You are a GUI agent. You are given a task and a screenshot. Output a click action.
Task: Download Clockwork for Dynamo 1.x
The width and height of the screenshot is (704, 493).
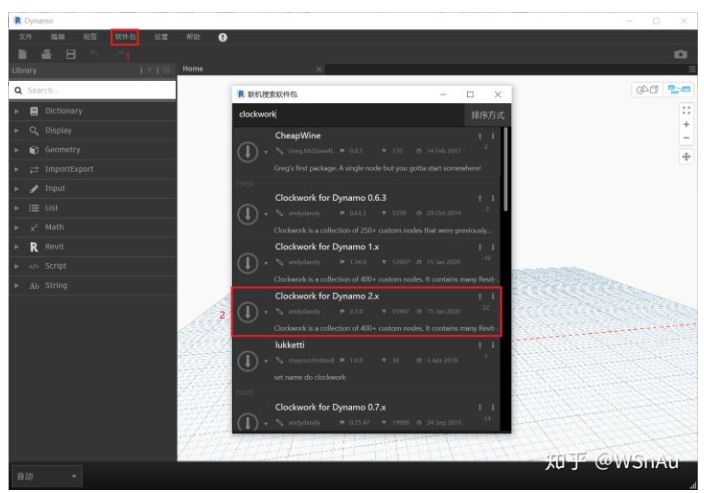pos(247,263)
